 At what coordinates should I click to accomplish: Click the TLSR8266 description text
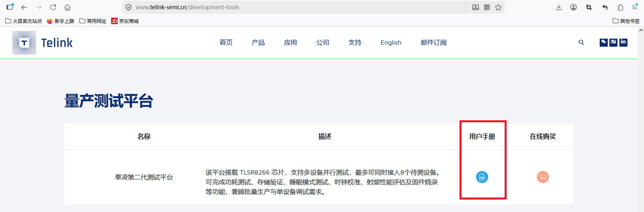[x=323, y=182]
